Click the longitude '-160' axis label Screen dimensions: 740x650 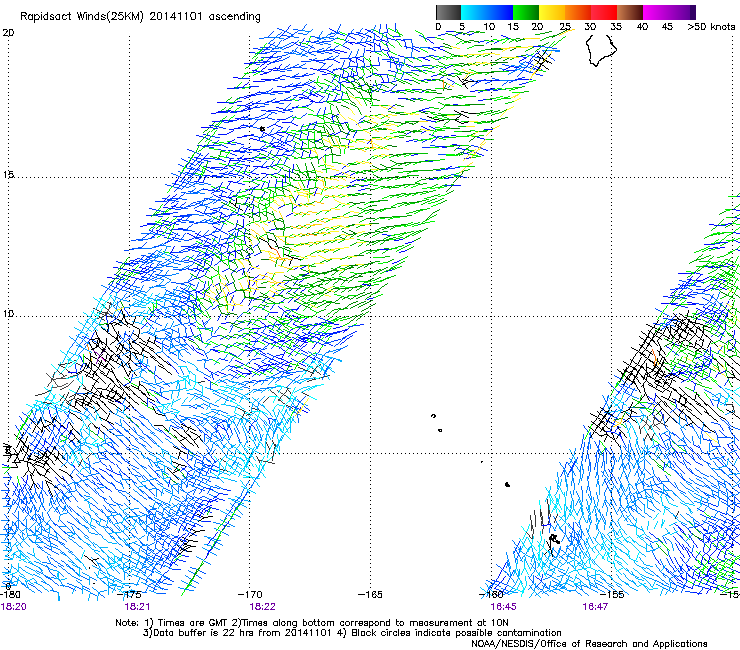[491, 595]
